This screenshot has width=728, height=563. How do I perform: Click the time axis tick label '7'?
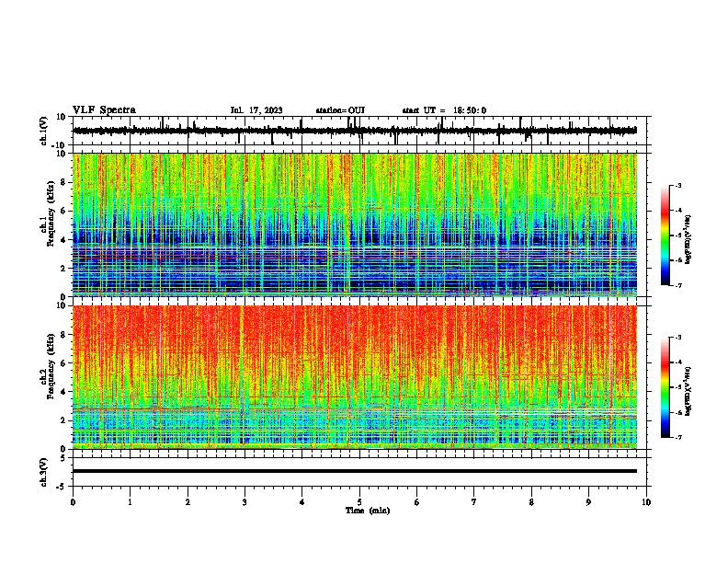pos(474,502)
